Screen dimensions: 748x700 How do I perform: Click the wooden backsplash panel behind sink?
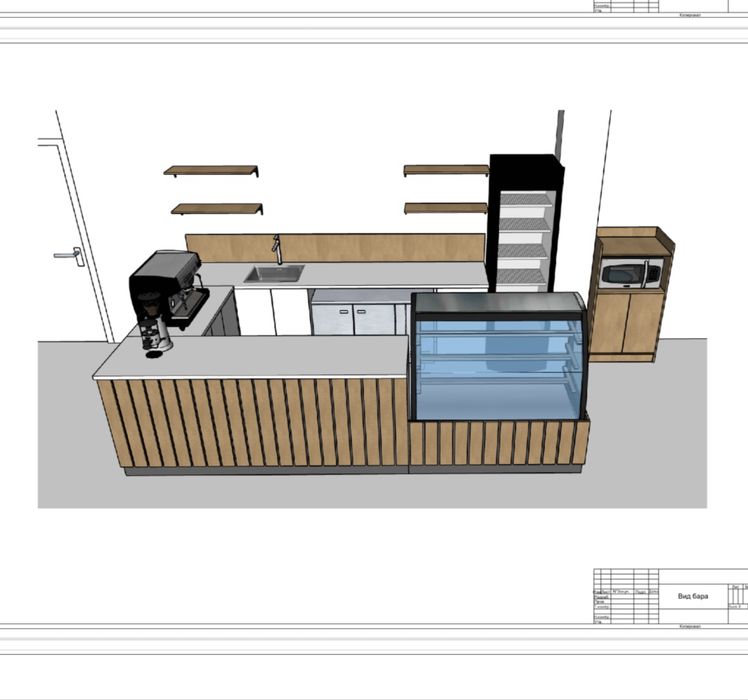(x=335, y=248)
